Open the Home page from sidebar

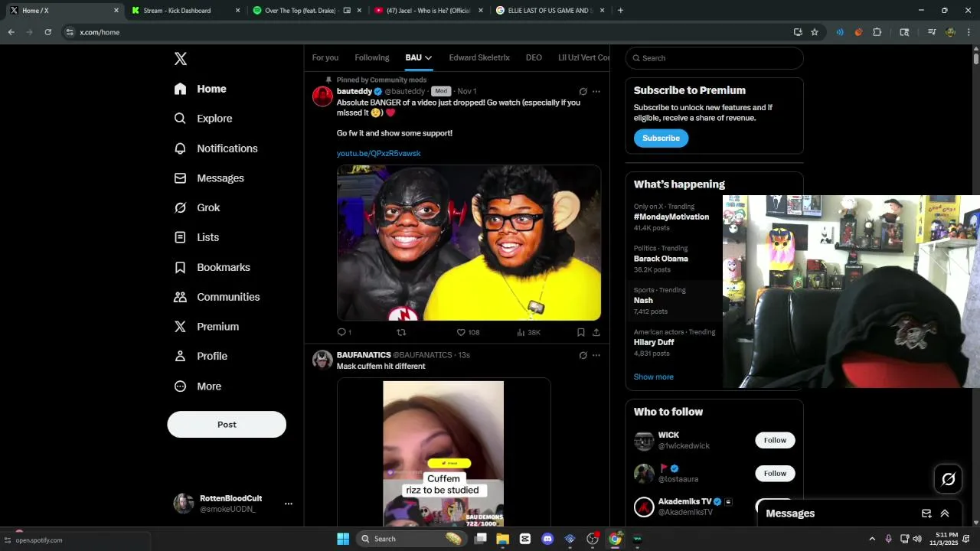[x=200, y=89]
